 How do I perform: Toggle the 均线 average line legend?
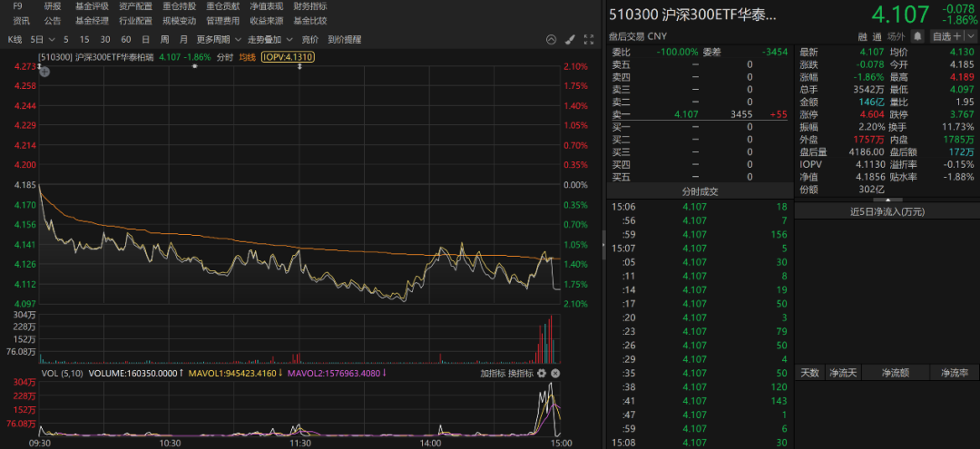point(248,57)
